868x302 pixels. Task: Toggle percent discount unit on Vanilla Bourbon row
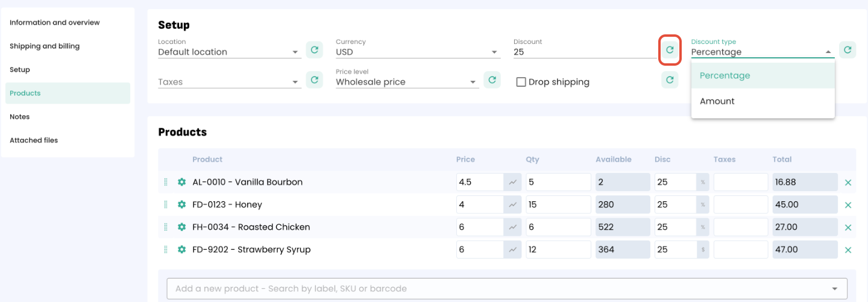[703, 182]
